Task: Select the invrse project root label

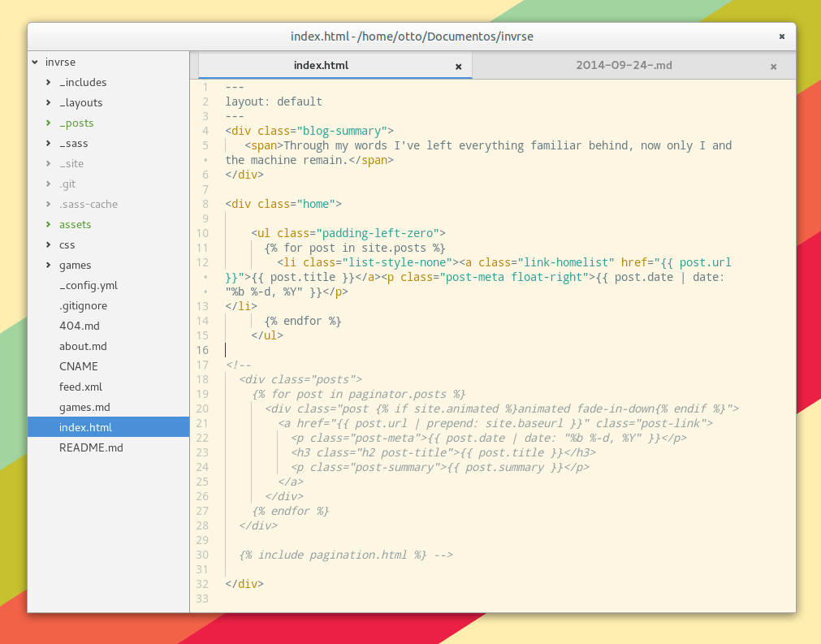Action: [x=60, y=62]
